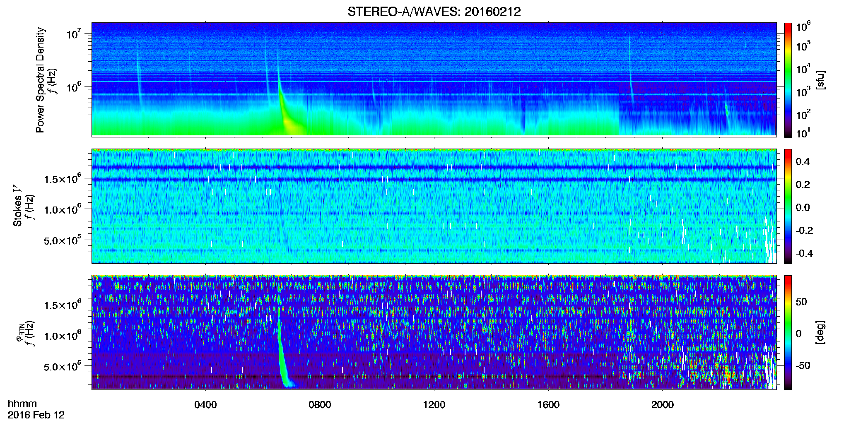Click the phi RTN angle colorbar
The image size is (868, 447).
[788, 332]
